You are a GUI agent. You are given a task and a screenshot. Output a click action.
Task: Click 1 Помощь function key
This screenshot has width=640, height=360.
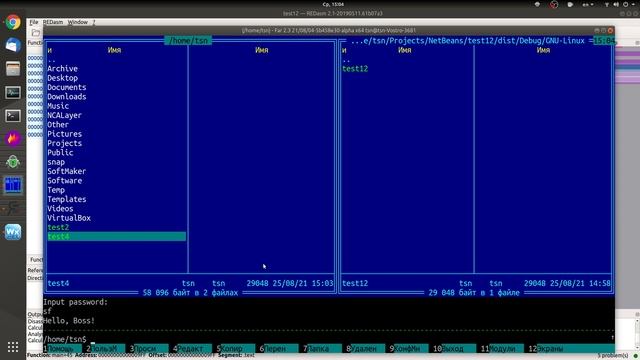point(62,349)
